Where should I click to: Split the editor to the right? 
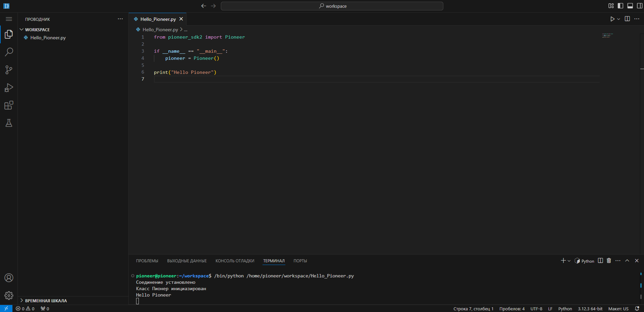click(627, 19)
